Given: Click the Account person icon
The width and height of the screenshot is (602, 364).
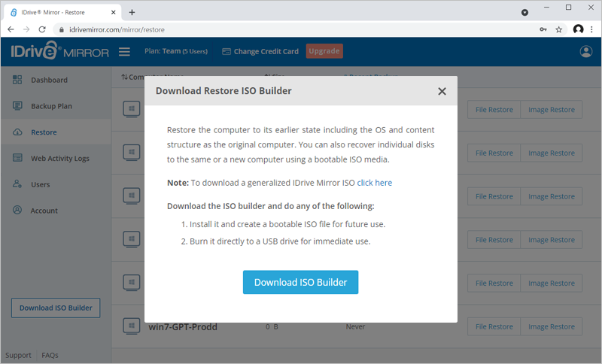Looking at the screenshot, I should tap(17, 210).
